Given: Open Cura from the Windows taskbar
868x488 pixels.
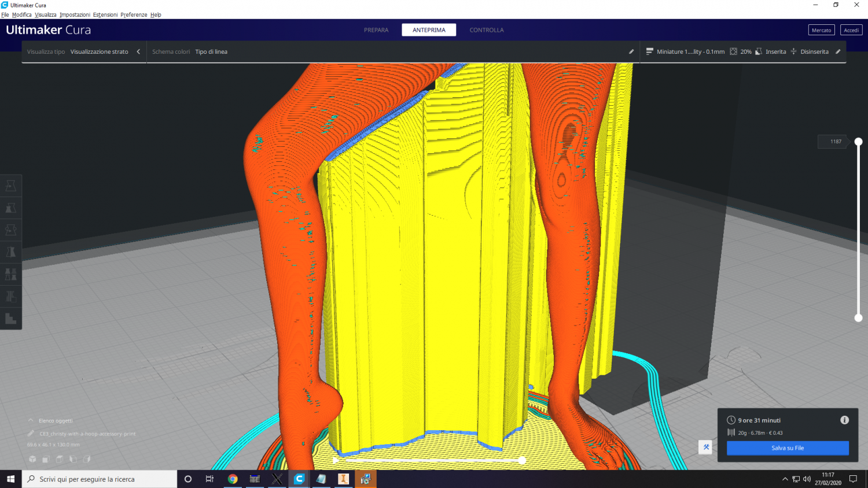Looking at the screenshot, I should tap(299, 479).
